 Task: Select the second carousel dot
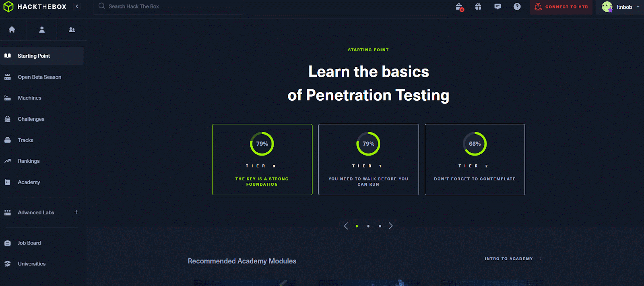(368, 226)
